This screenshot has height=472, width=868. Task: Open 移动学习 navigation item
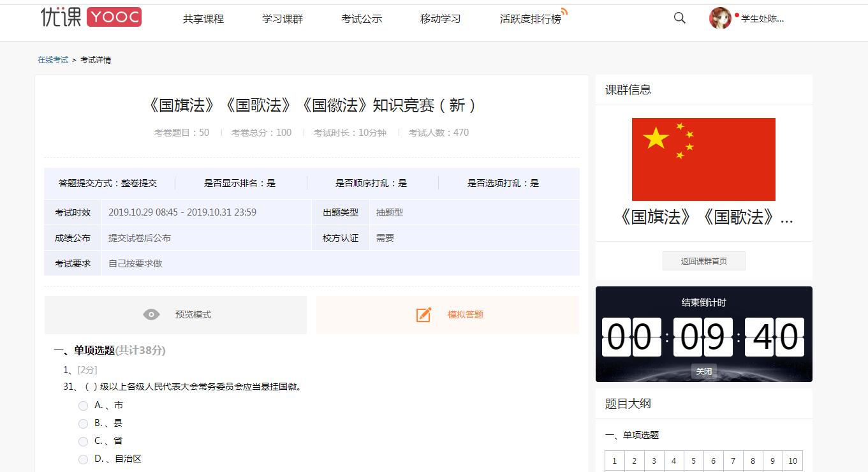point(441,19)
